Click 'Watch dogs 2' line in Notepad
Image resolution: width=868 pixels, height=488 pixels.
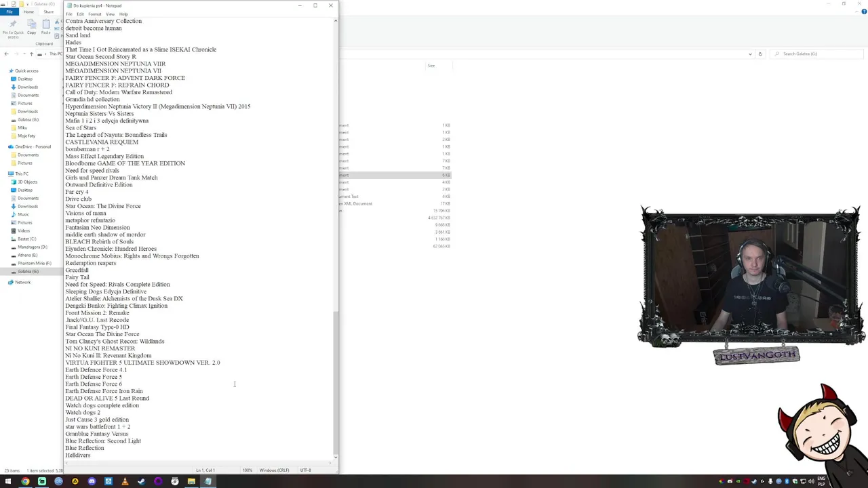pos(83,412)
